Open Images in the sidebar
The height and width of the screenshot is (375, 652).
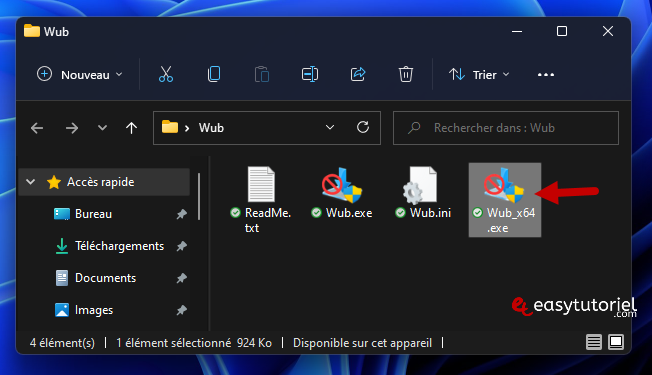pyautogui.click(x=94, y=310)
